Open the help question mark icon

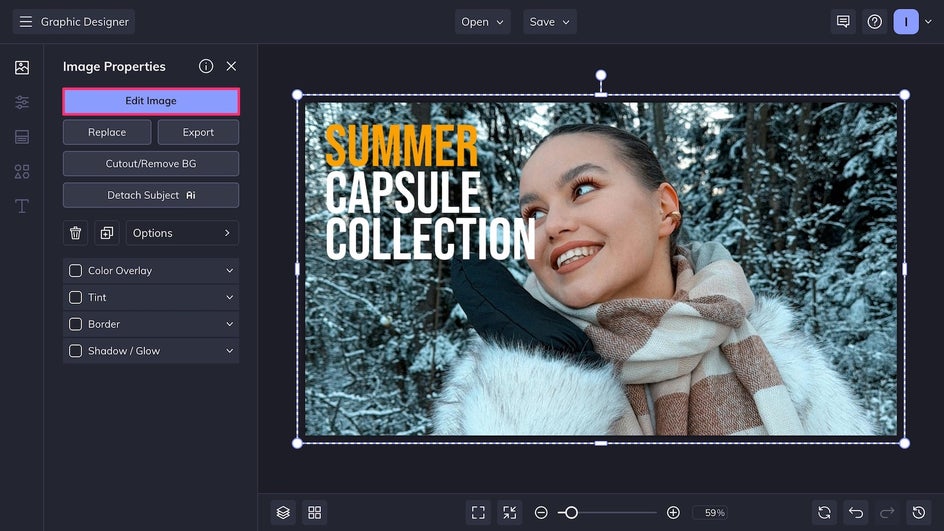874,22
